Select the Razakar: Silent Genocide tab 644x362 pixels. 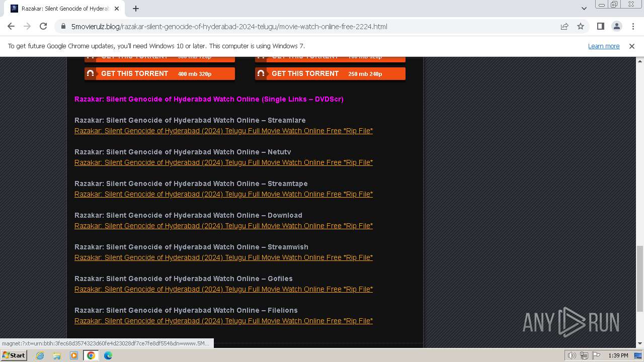(x=64, y=9)
